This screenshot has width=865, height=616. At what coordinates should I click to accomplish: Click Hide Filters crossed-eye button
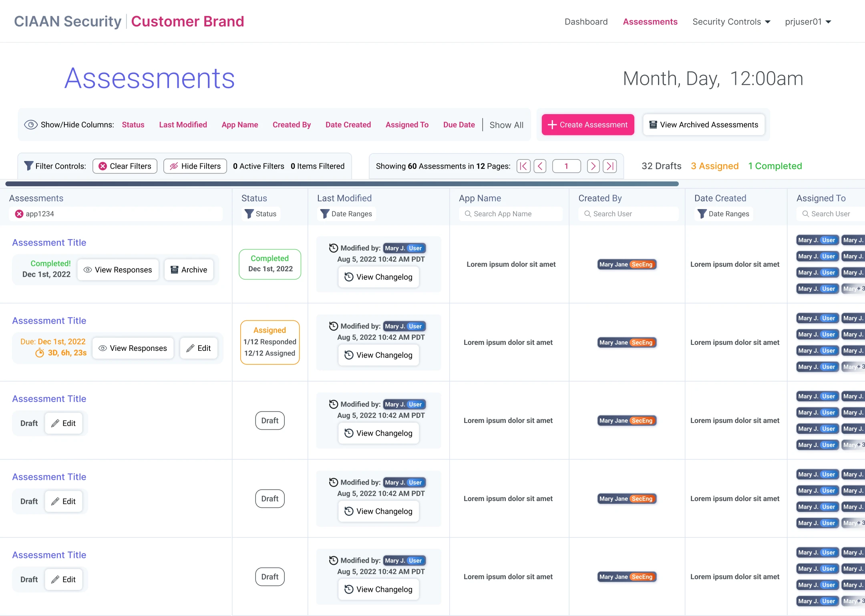195,166
